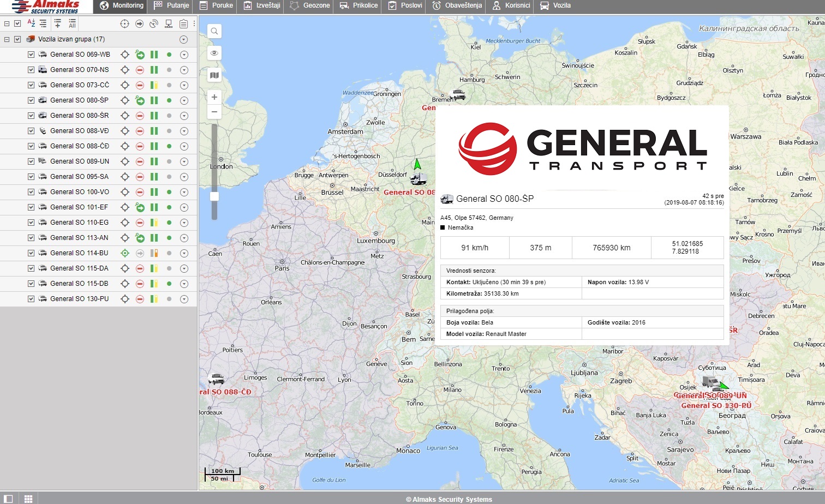This screenshot has height=504, width=825.
Task: Click red stopped status of General SO 070-NS
Action: pos(140,70)
